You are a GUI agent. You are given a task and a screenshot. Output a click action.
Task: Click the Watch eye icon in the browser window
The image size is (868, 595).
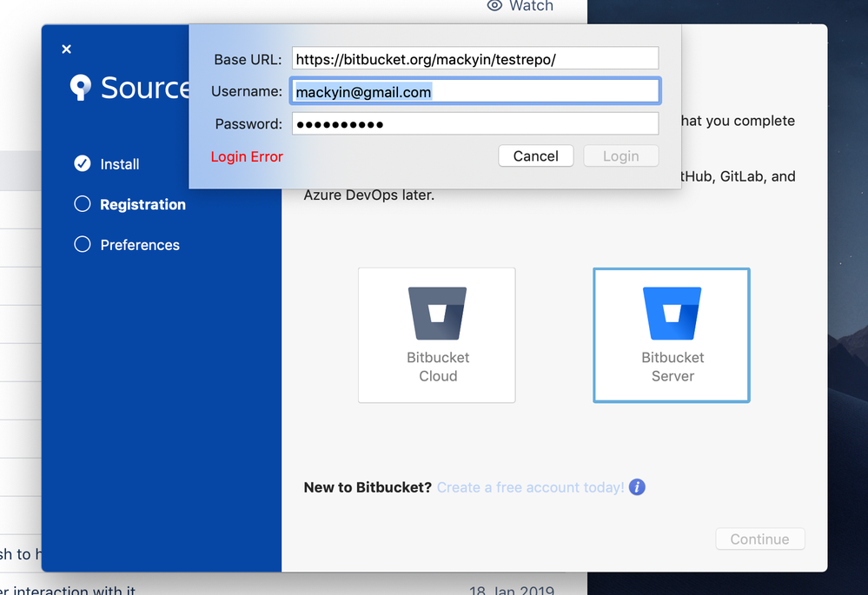pyautogui.click(x=494, y=5)
